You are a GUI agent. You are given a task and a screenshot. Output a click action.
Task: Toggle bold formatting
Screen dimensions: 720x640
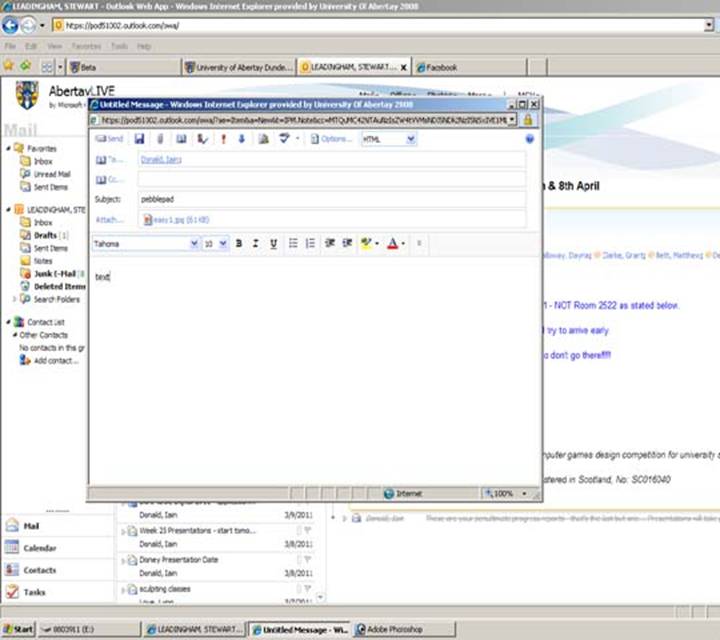point(239,243)
